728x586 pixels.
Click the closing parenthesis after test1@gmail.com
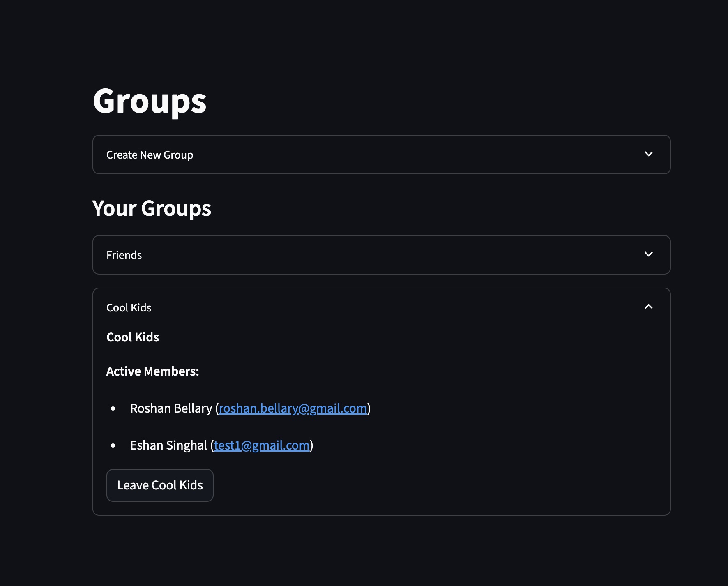pyautogui.click(x=311, y=445)
